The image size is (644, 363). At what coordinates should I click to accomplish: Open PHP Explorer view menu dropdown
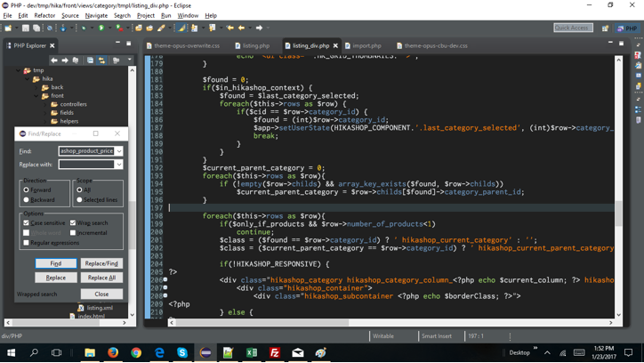[129, 60]
